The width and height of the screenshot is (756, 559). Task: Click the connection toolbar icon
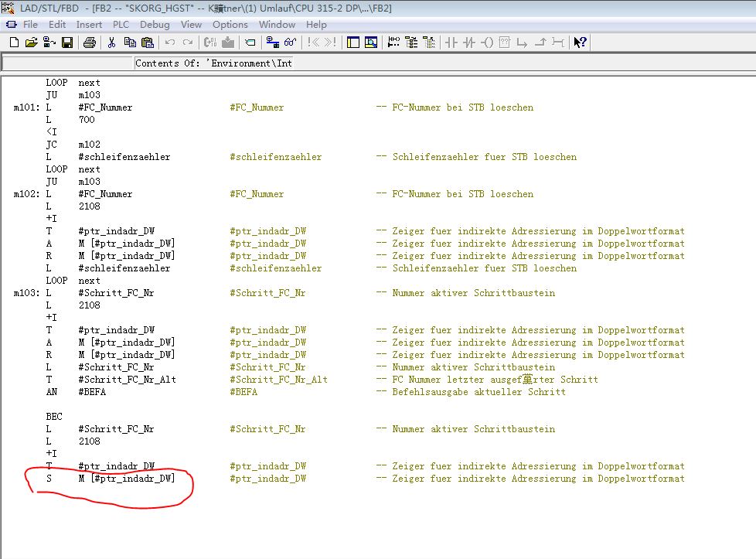[558, 43]
